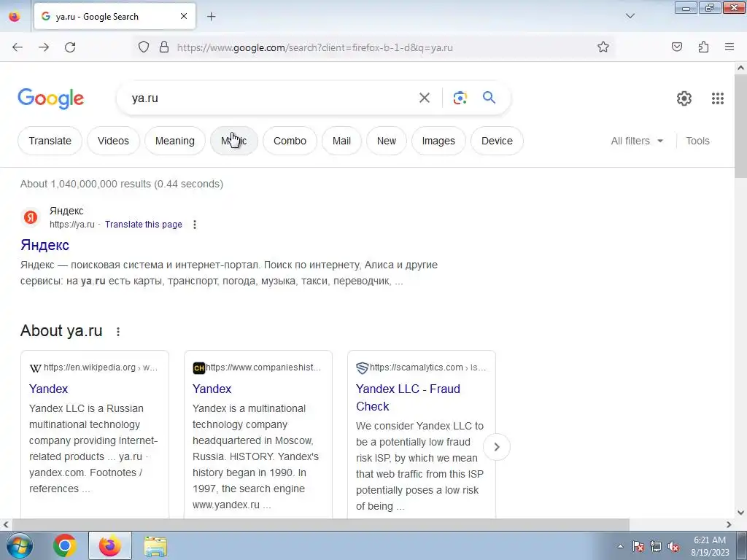Close the ya.ru Google Search tab
The width and height of the screenshot is (747, 560).
184,16
